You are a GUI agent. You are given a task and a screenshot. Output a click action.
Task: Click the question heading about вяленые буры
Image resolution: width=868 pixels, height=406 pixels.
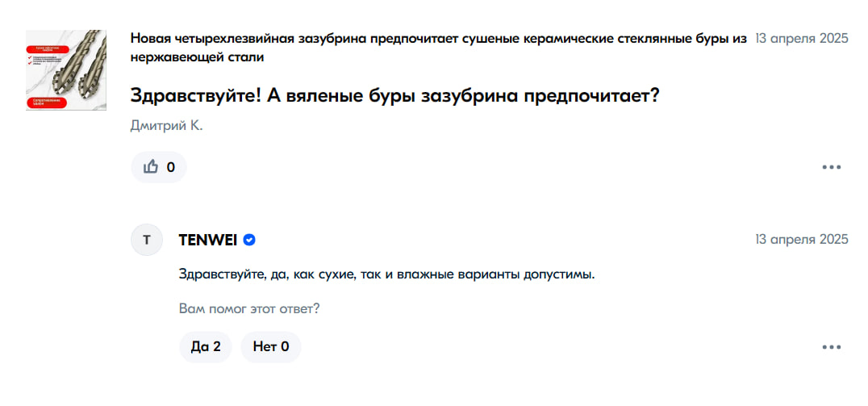pyautogui.click(x=395, y=95)
